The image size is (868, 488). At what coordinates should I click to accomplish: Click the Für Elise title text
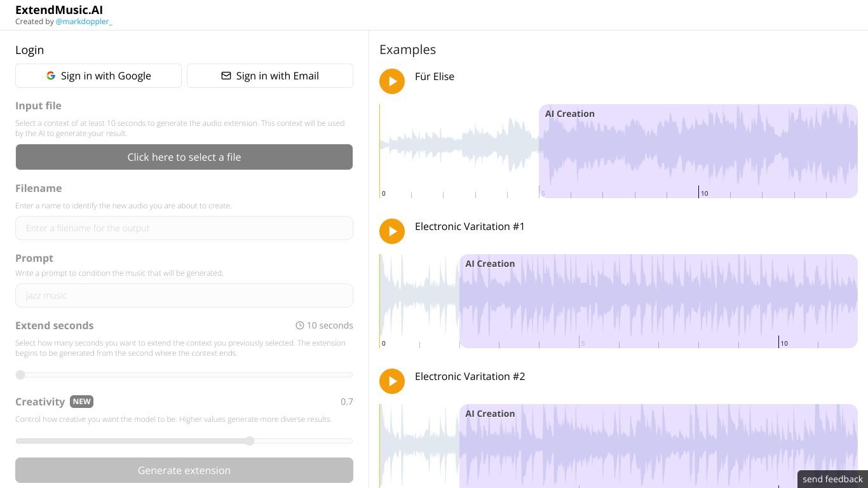click(x=435, y=76)
